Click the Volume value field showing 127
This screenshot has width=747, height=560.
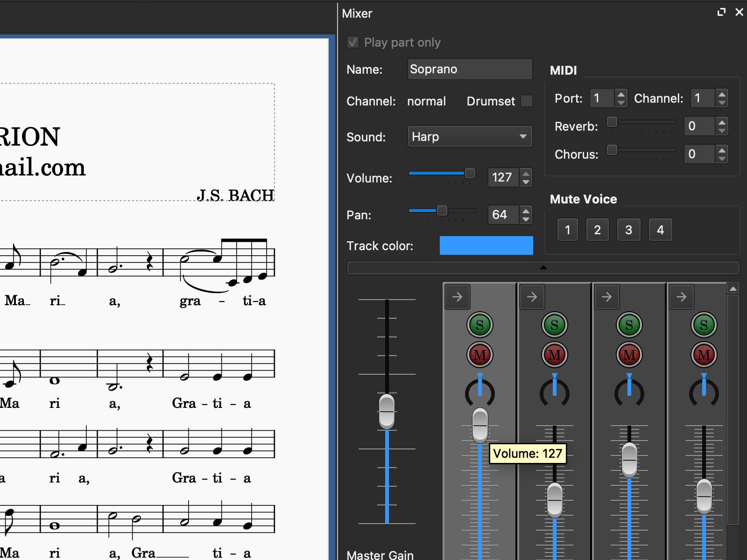point(504,177)
